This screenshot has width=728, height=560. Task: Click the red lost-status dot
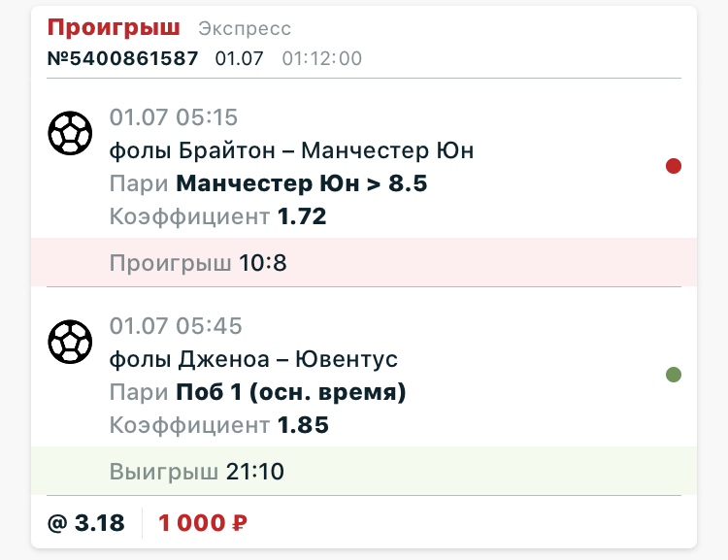[674, 166]
